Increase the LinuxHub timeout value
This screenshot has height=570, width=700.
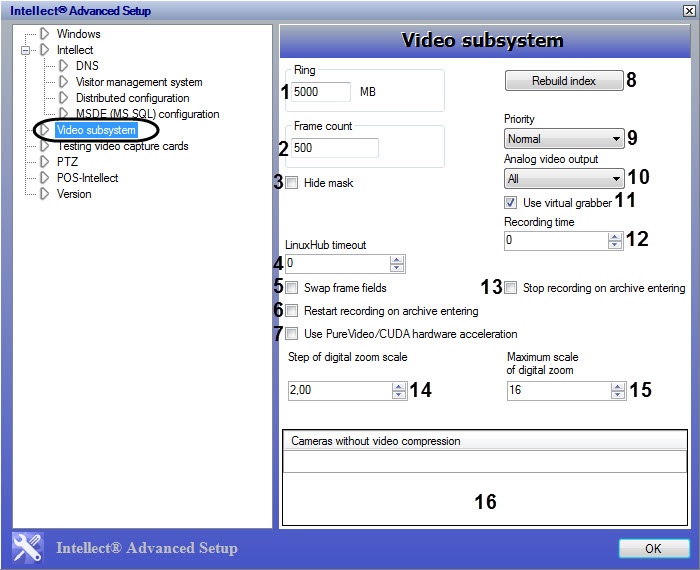tap(397, 259)
